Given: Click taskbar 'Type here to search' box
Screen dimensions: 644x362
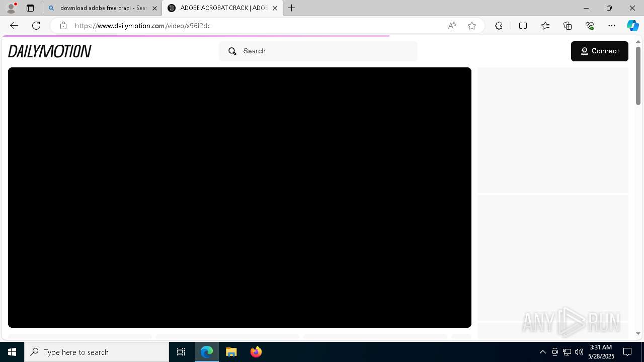Looking at the screenshot, I should [97, 352].
